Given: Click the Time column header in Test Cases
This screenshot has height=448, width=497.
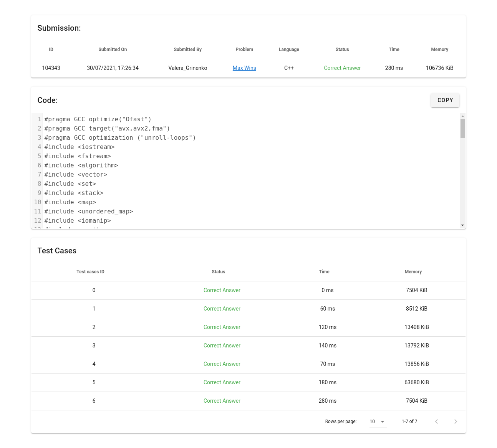Looking at the screenshot, I should pos(324,272).
